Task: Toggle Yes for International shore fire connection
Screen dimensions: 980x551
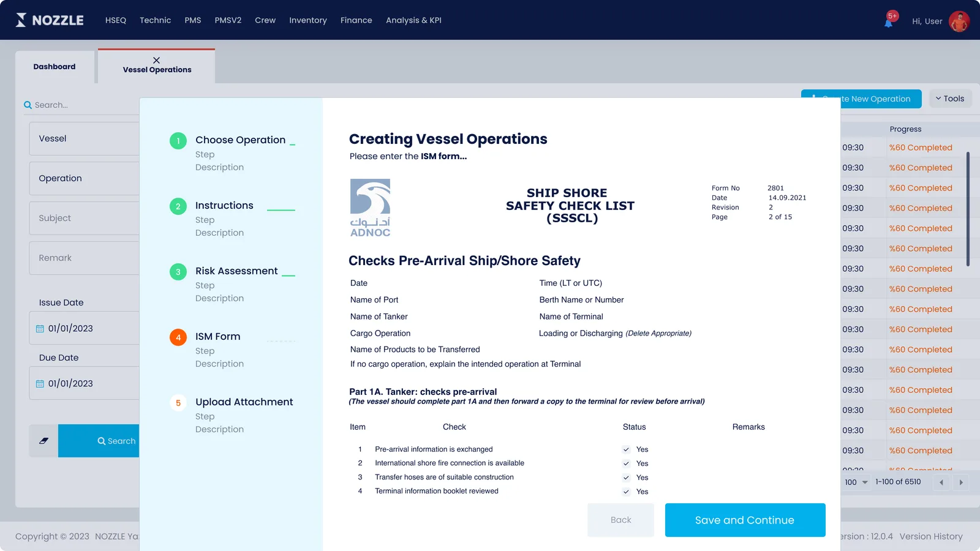Action: 626,463
